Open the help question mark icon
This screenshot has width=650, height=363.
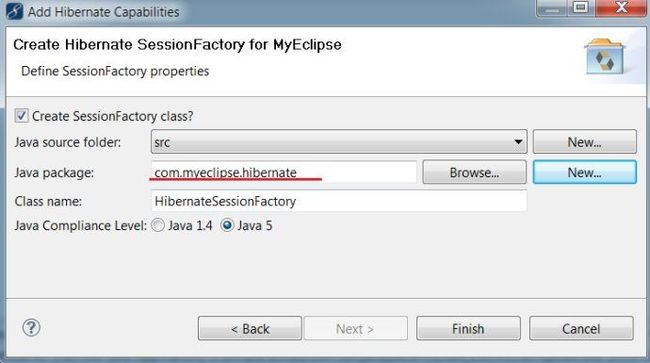tap(31, 328)
